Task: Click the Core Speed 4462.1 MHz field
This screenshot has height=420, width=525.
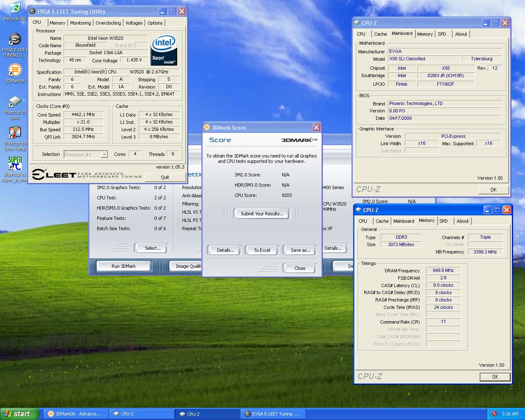Action: click(83, 115)
